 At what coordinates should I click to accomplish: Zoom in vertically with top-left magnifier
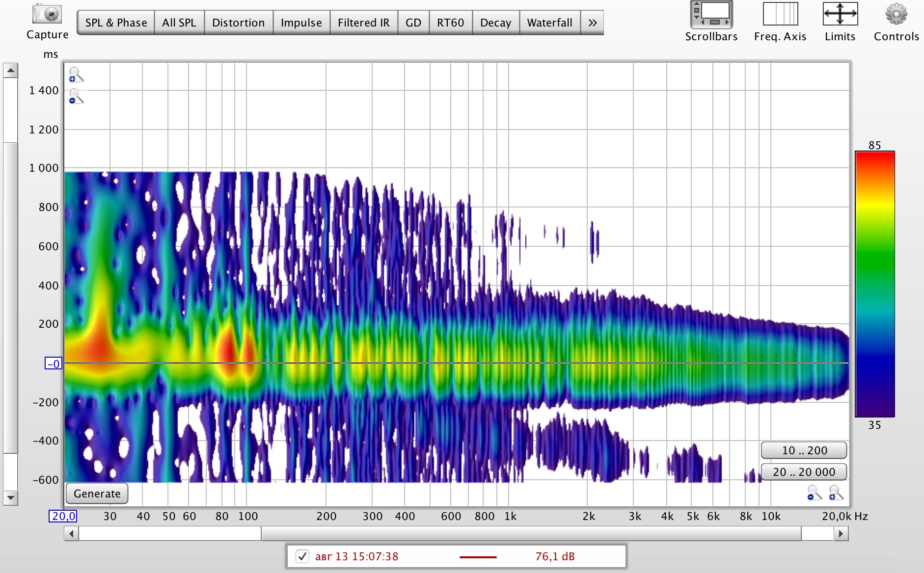tap(76, 75)
